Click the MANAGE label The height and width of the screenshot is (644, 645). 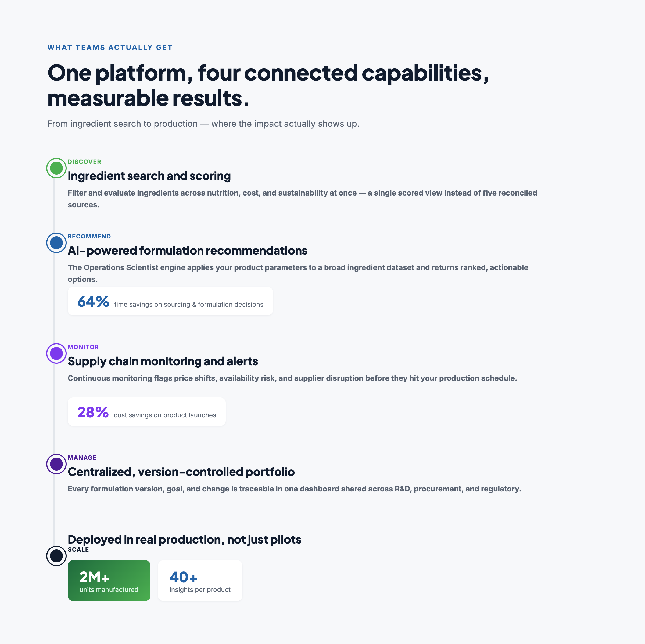coord(82,457)
